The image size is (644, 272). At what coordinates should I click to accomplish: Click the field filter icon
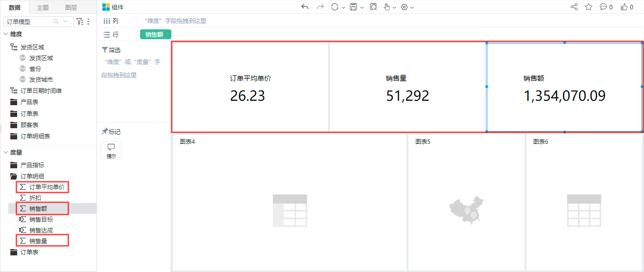tap(80, 22)
